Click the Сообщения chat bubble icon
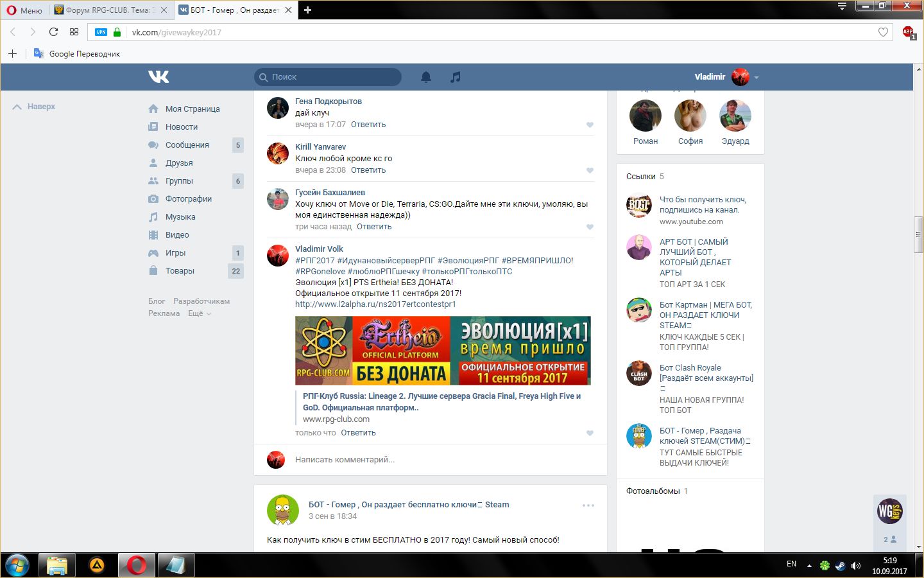This screenshot has height=578, width=924. (x=153, y=145)
